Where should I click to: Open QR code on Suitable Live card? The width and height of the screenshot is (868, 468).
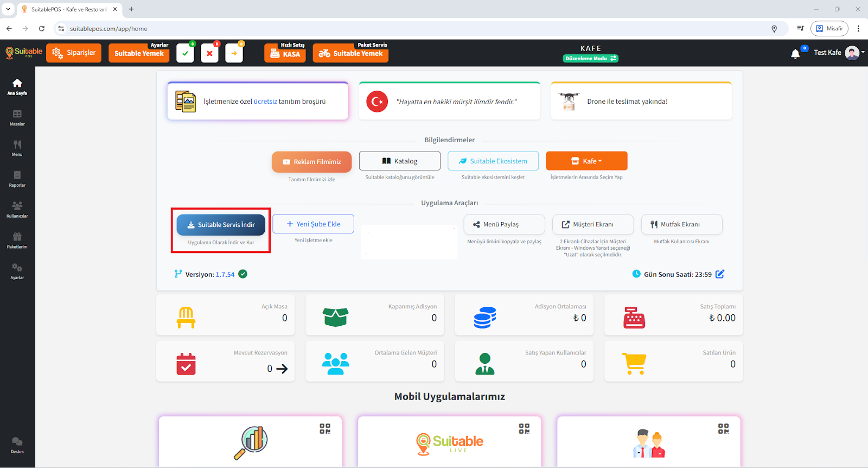tap(524, 429)
